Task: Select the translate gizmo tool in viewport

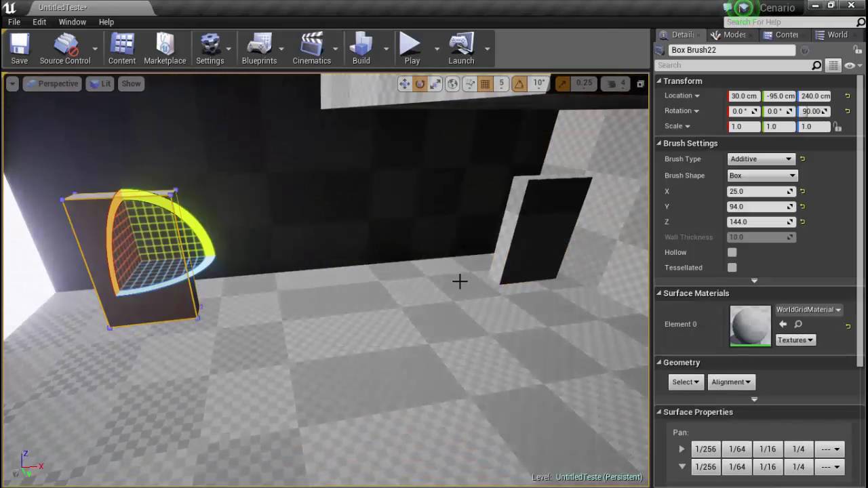Action: pos(404,83)
